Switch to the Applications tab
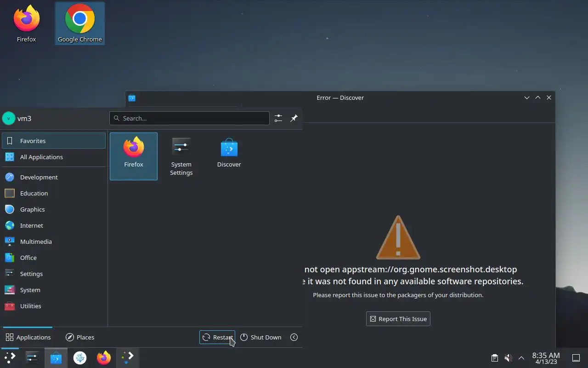 (28, 337)
